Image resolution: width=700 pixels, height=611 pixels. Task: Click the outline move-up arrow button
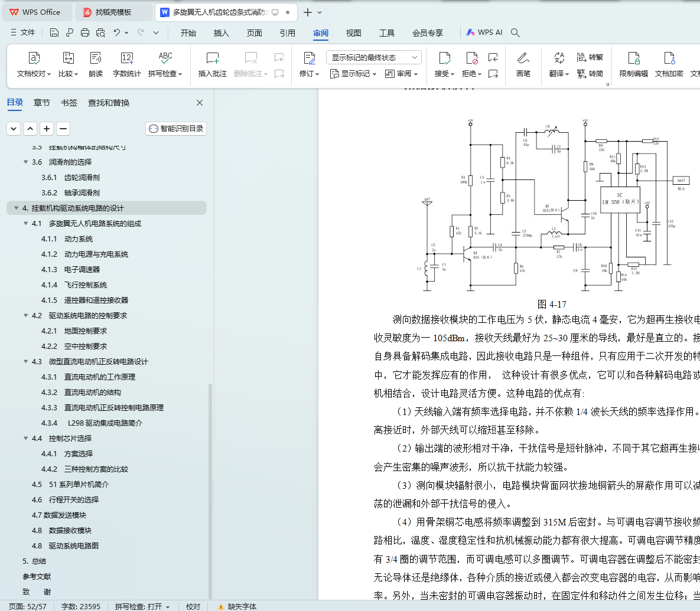click(30, 129)
